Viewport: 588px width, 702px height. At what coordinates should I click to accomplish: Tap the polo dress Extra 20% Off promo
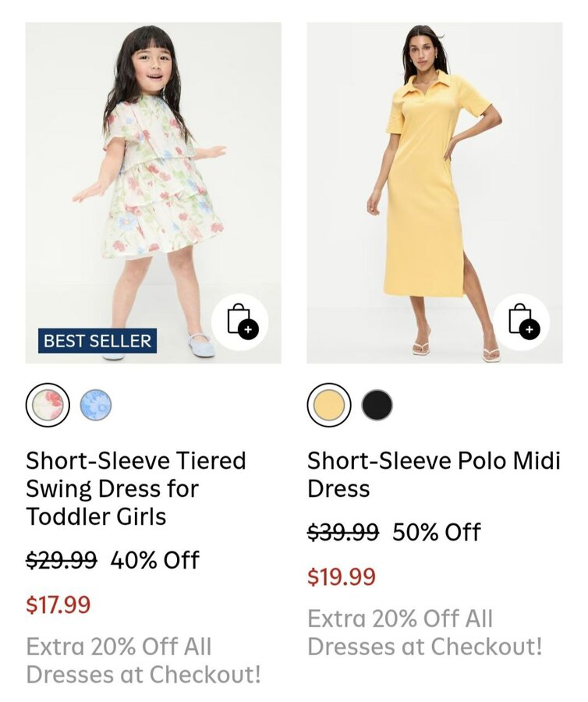click(x=424, y=632)
